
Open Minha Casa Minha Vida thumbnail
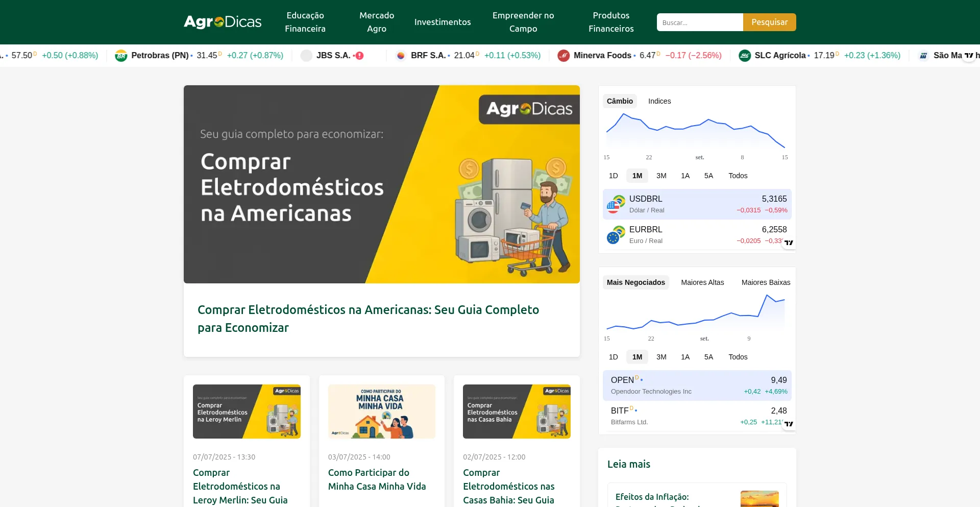(x=382, y=412)
